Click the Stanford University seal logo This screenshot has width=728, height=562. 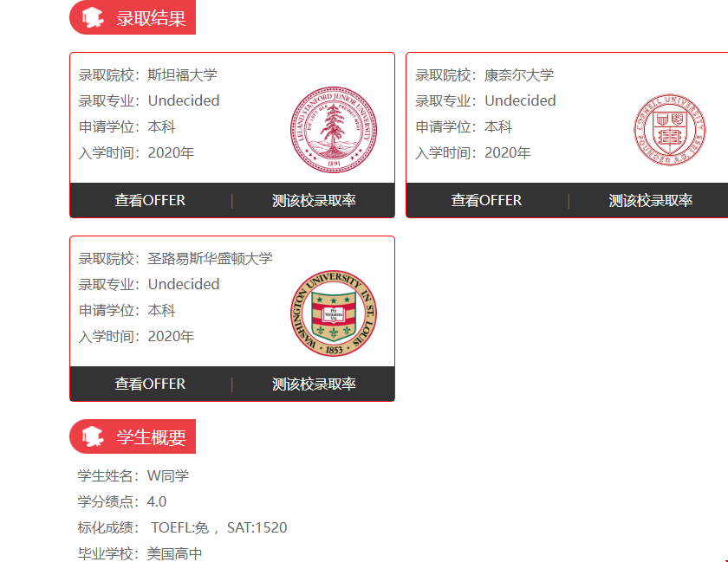[334, 130]
